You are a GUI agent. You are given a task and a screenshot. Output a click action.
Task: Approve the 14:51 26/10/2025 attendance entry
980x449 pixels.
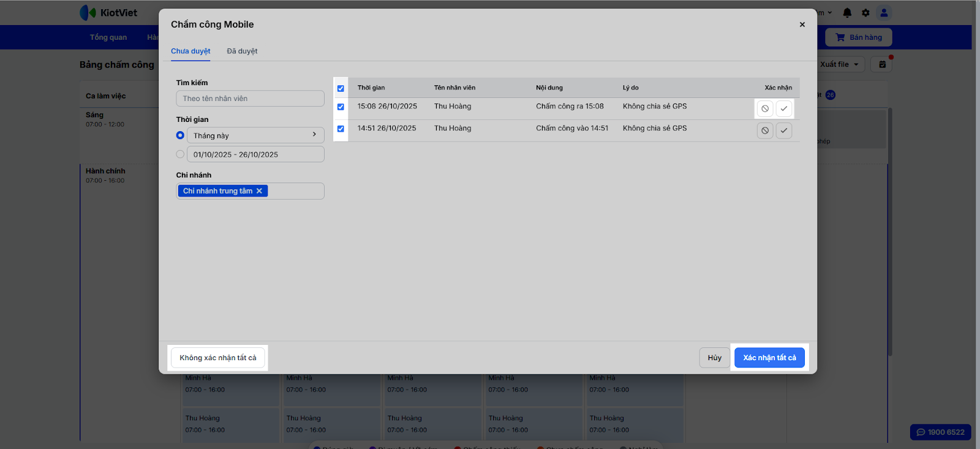click(784, 130)
